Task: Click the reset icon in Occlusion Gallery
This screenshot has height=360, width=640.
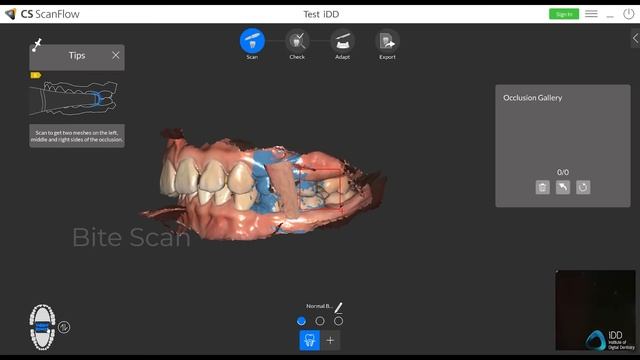Action: pyautogui.click(x=583, y=187)
